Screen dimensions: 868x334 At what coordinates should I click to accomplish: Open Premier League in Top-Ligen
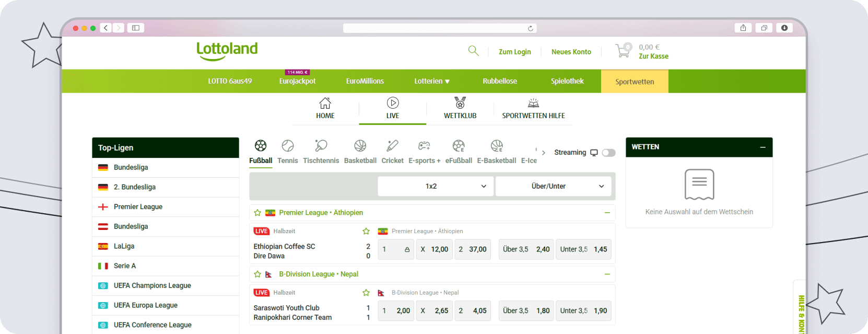pos(166,207)
